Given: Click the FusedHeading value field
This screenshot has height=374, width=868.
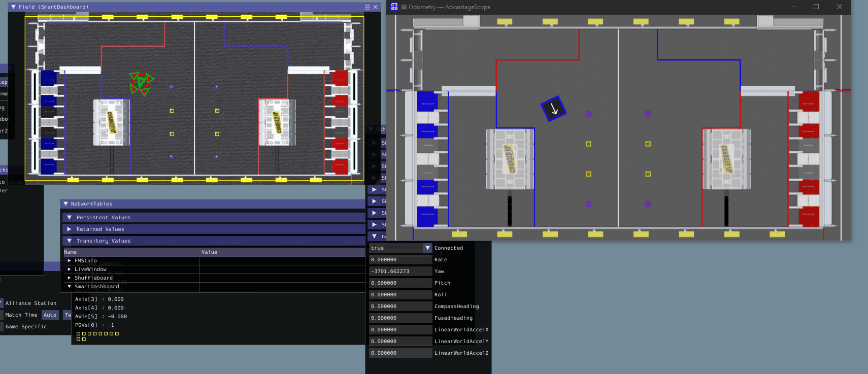Looking at the screenshot, I should coord(400,318).
